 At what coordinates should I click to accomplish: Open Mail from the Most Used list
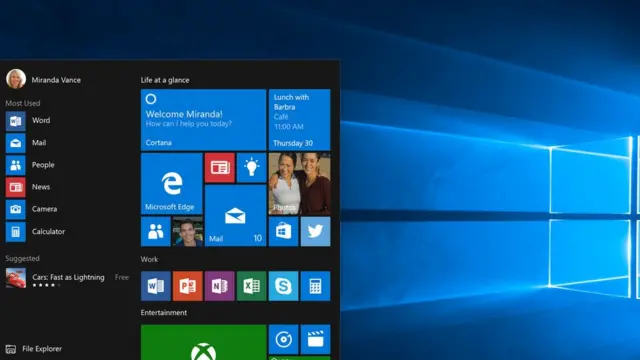[26, 143]
